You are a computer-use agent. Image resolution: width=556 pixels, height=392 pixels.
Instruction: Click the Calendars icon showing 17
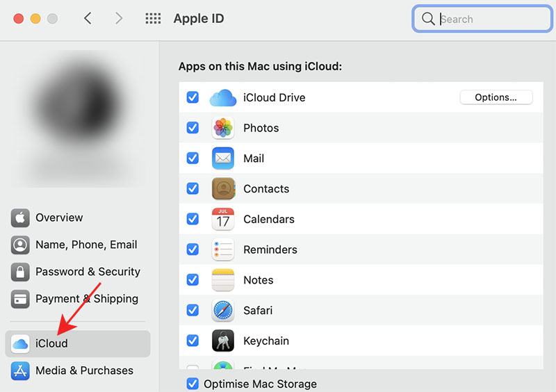point(223,219)
